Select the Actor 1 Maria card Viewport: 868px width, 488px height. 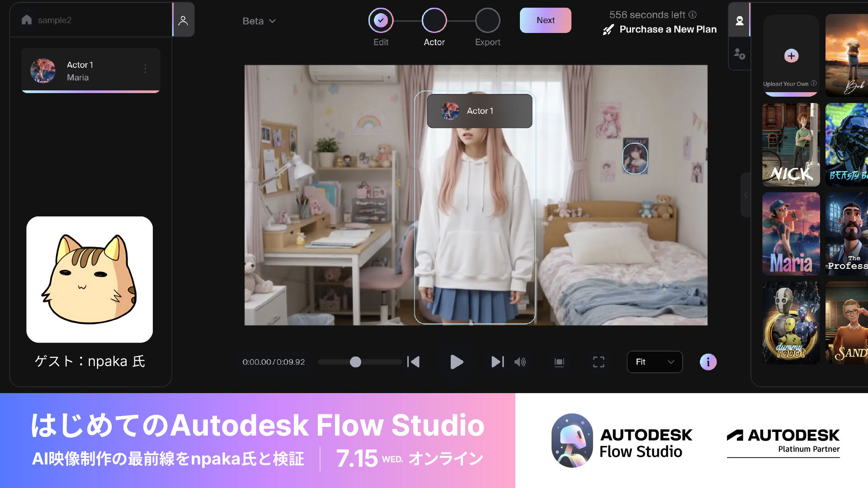(90, 71)
